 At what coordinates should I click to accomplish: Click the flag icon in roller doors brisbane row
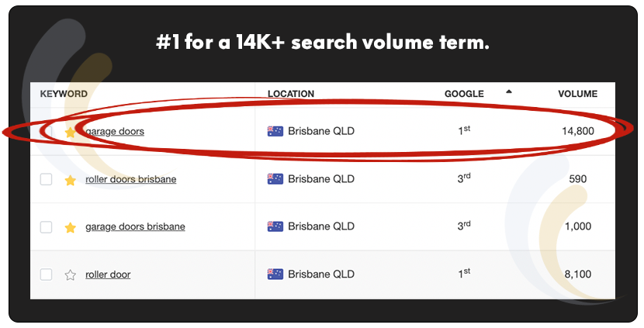point(275,179)
